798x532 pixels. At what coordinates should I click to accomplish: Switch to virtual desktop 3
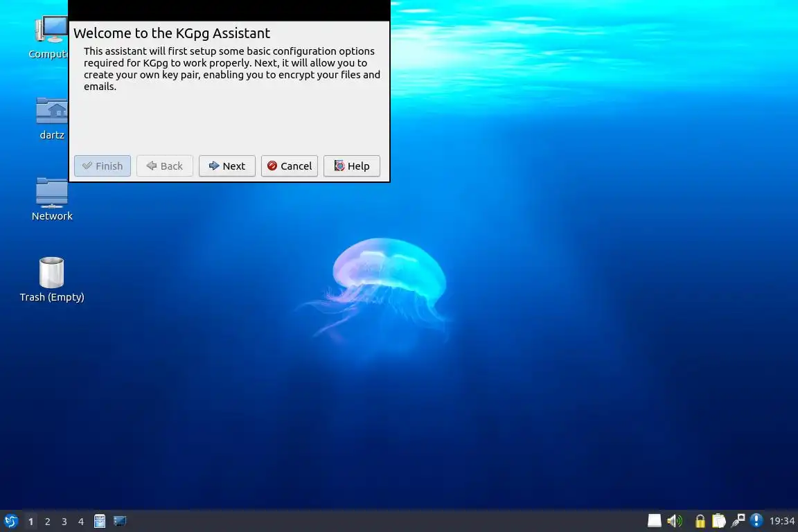(x=64, y=522)
